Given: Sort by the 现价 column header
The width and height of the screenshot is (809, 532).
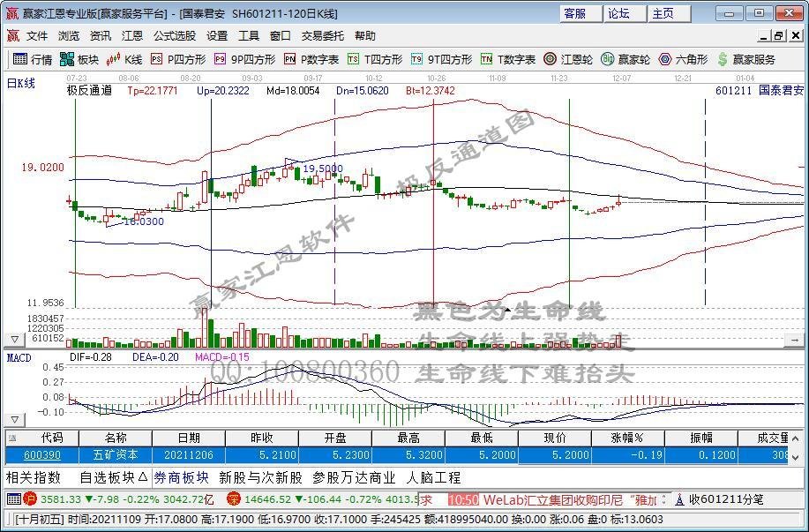Looking at the screenshot, I should pyautogui.click(x=555, y=438).
